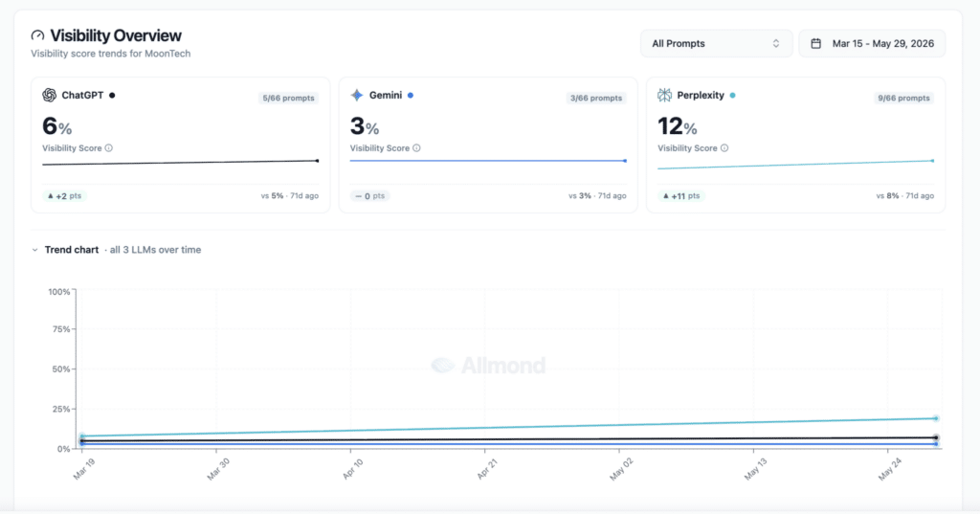
Task: Open the All Prompts dropdown
Action: tap(716, 43)
